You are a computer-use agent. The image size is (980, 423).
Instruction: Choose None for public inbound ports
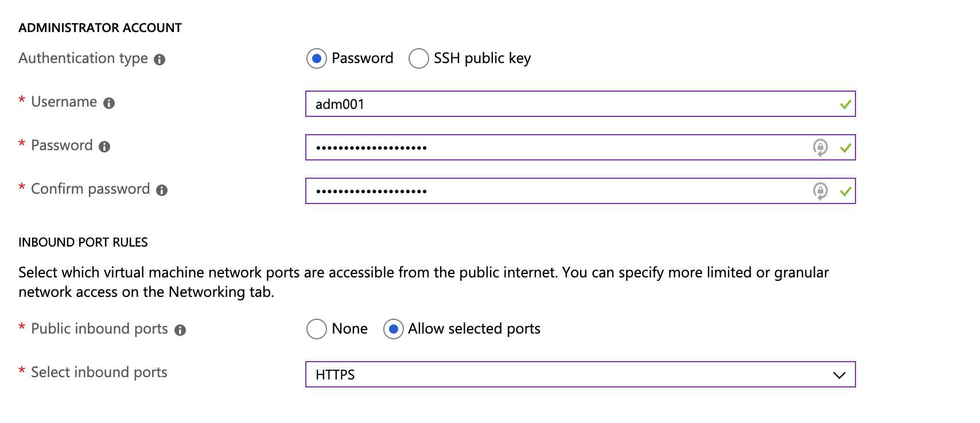click(316, 329)
